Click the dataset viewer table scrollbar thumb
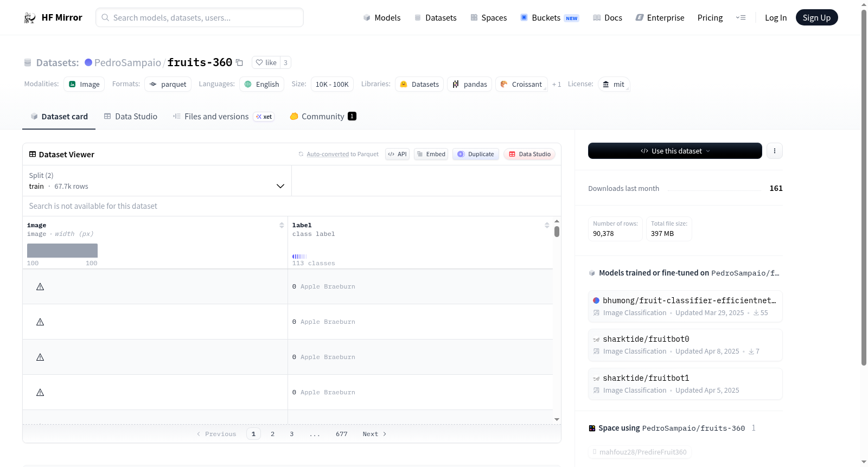This screenshot has height=467, width=868. click(x=557, y=232)
